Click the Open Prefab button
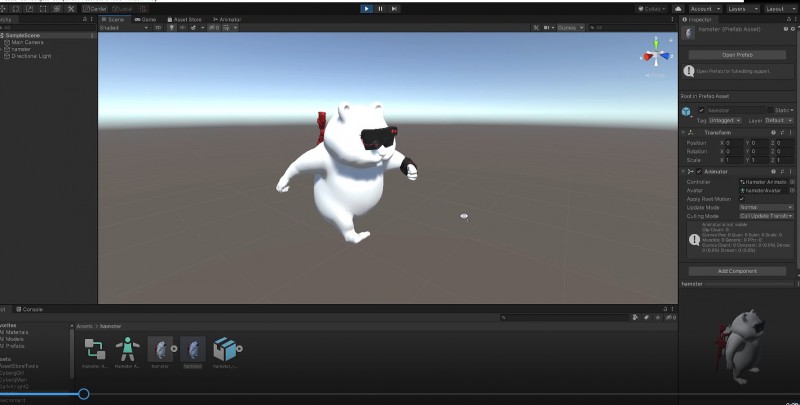The image size is (800, 405). (x=737, y=55)
